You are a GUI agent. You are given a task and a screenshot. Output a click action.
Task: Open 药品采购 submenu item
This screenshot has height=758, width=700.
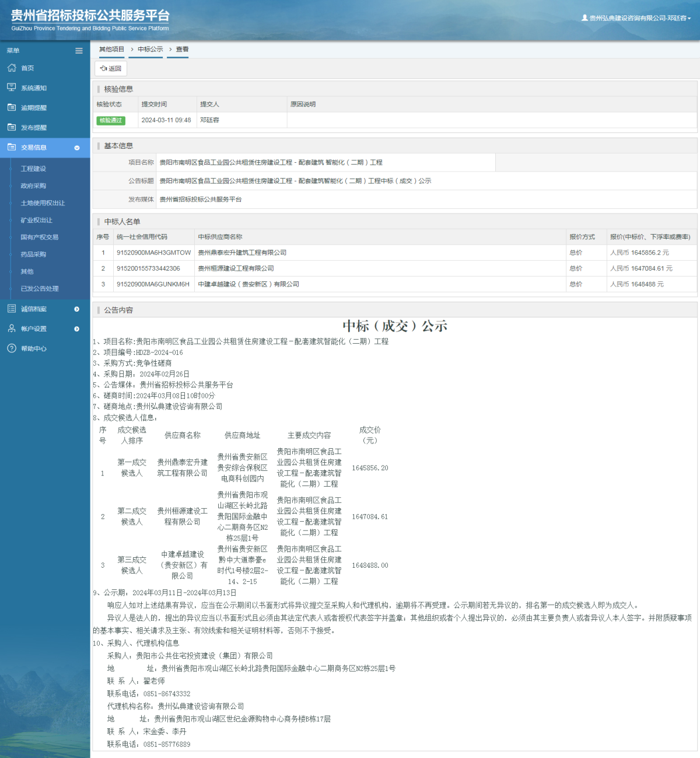[x=33, y=254]
